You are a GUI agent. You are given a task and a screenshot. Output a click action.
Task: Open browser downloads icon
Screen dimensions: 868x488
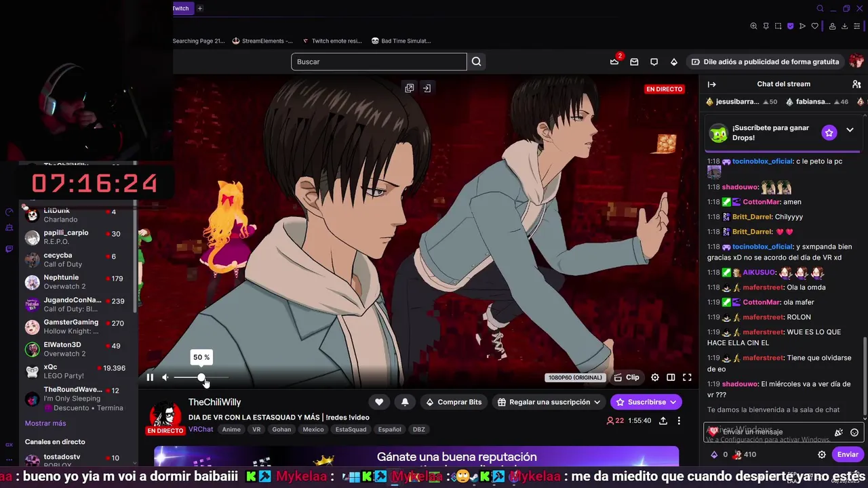point(845,26)
